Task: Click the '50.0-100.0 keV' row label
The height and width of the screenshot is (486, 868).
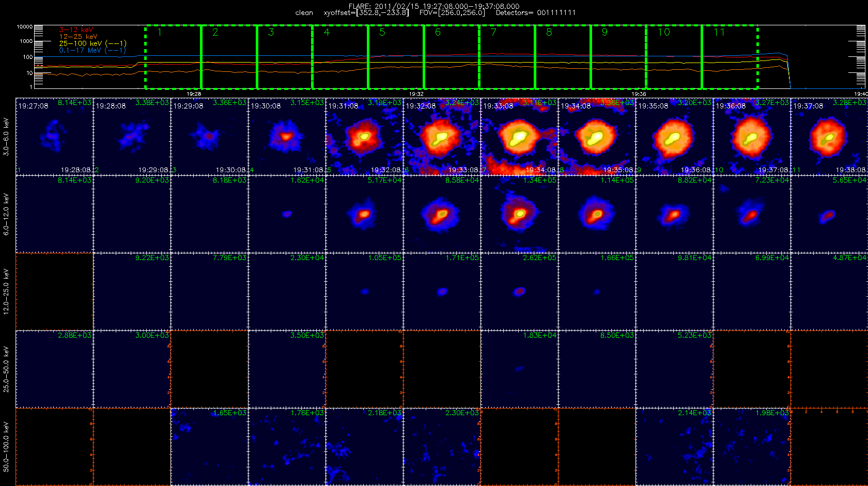Action: point(6,447)
